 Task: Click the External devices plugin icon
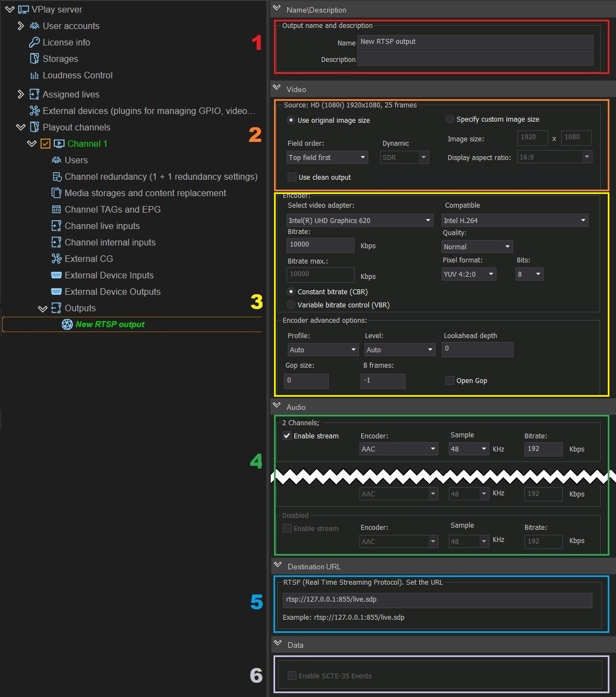click(35, 111)
